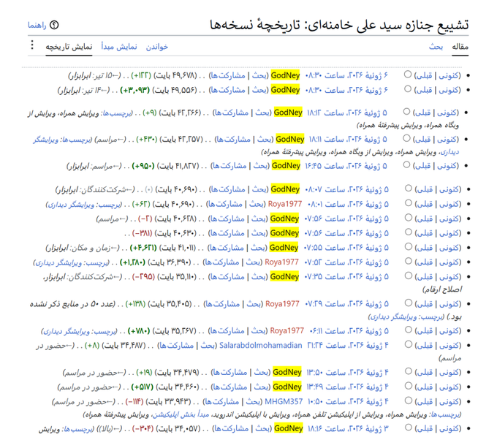Click مبدأ بخش اپلیکیشن tag link under MHGM357's row
497x448 pixels.
point(181,414)
